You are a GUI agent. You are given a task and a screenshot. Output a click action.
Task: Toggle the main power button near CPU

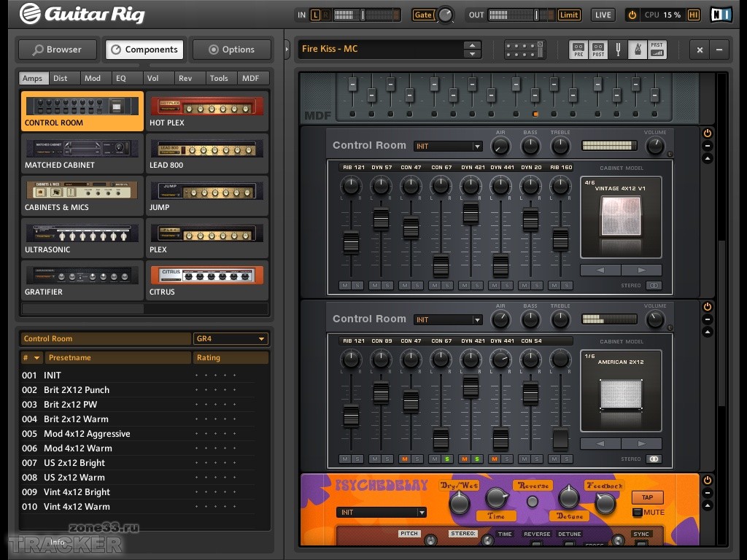tap(632, 15)
